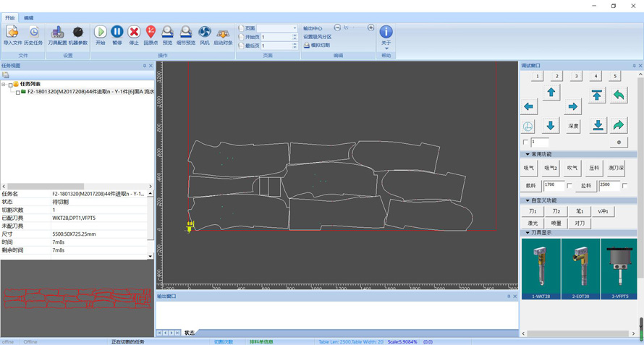Collapse the 常用功能 section
This screenshot has height=345, width=644.
pos(528,154)
